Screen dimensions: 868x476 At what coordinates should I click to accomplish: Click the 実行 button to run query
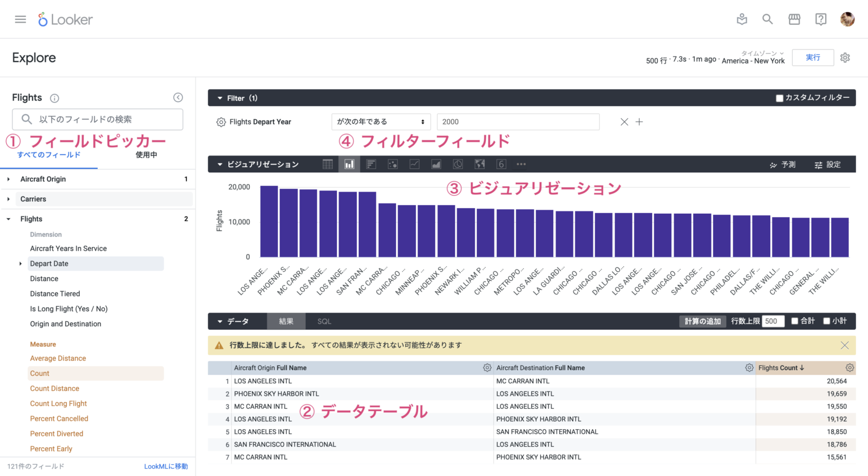[x=813, y=57]
